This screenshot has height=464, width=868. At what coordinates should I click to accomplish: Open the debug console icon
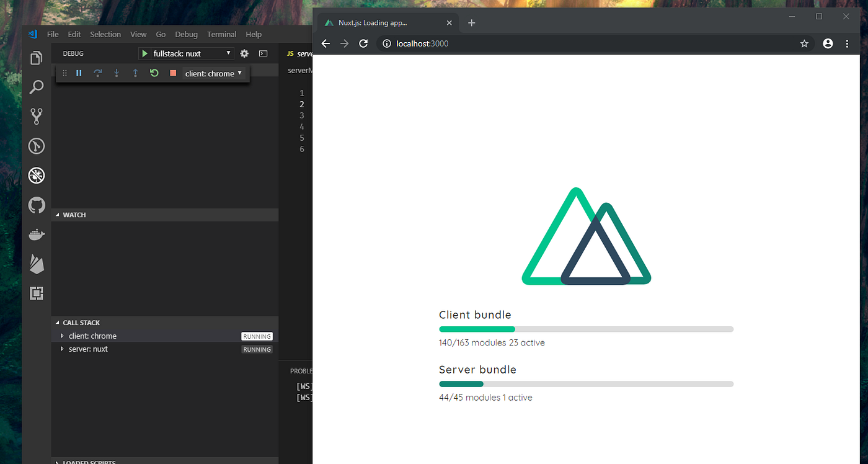tap(263, 53)
